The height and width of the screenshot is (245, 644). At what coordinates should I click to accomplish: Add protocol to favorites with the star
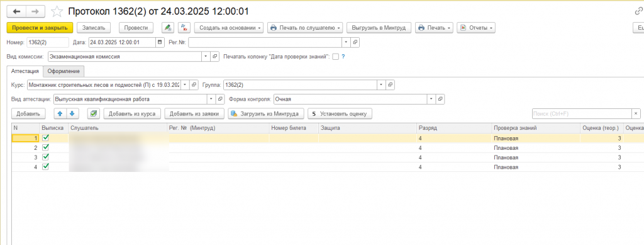pyautogui.click(x=57, y=11)
